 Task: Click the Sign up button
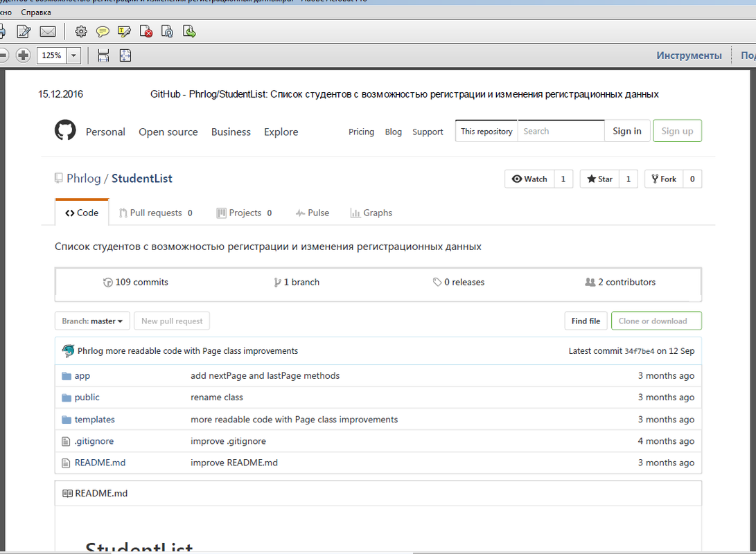tap(677, 131)
